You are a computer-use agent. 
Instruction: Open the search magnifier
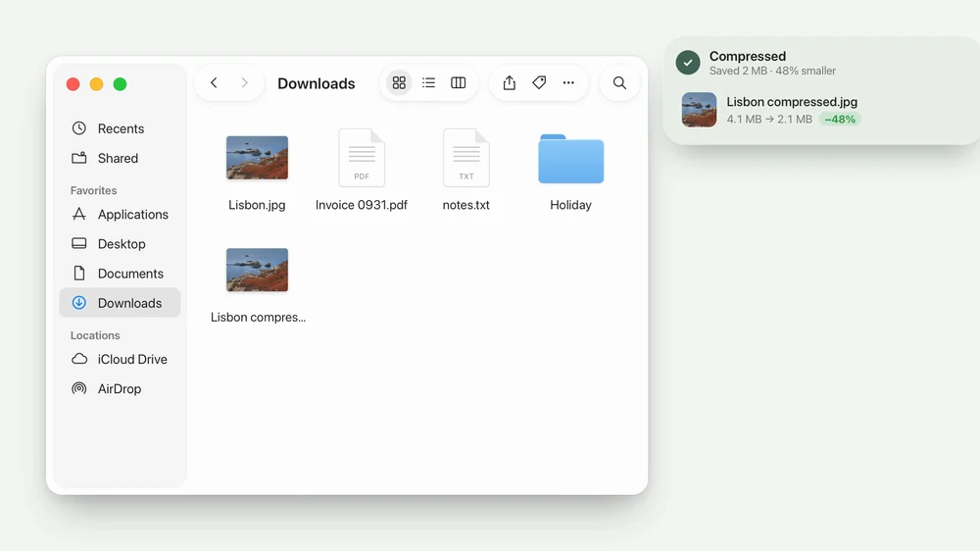coord(619,82)
